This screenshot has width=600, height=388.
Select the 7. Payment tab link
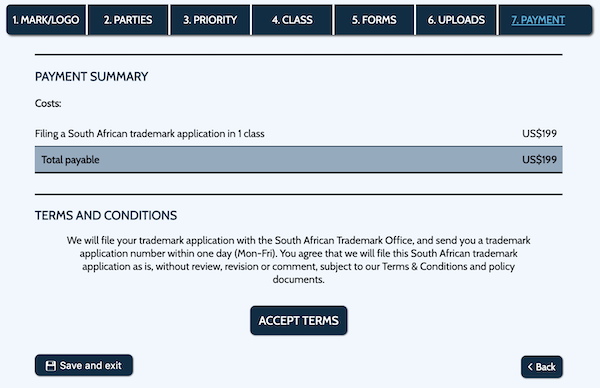coord(538,20)
